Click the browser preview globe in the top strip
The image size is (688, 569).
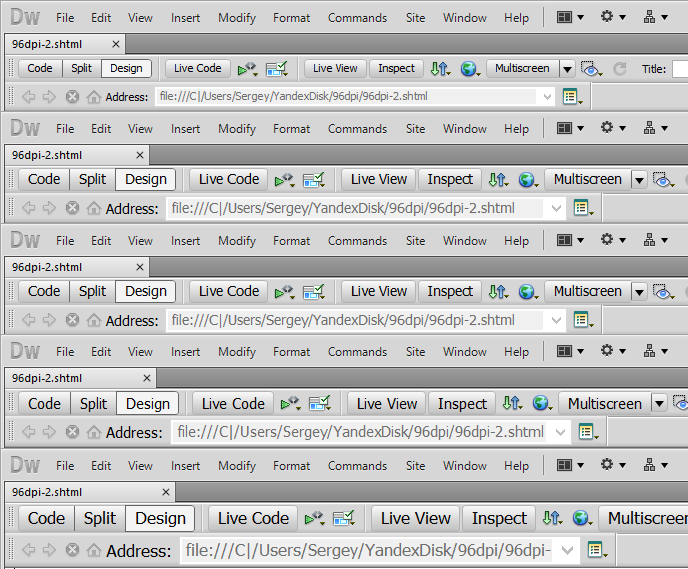(469, 68)
